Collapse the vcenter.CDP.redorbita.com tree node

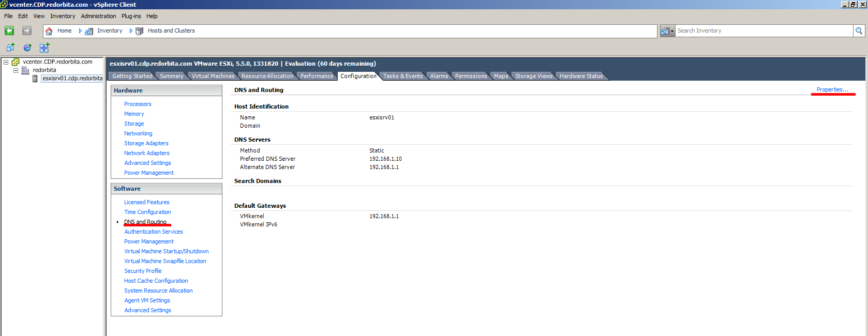click(x=6, y=62)
